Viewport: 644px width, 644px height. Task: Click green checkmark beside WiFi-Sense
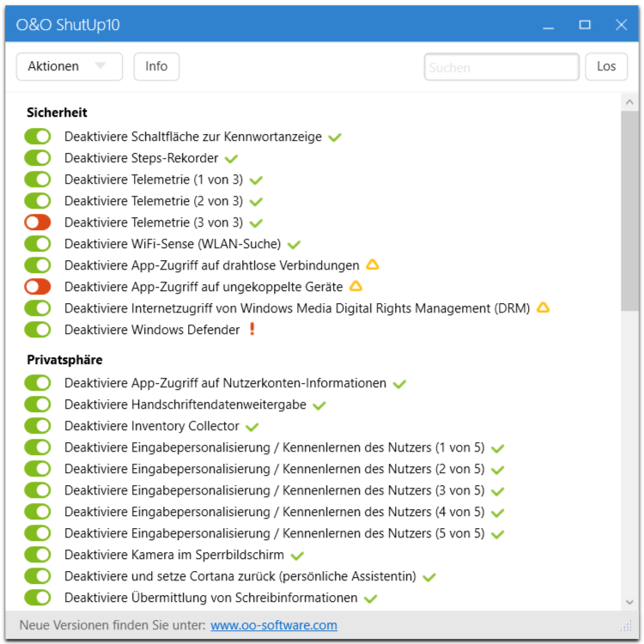[294, 245]
